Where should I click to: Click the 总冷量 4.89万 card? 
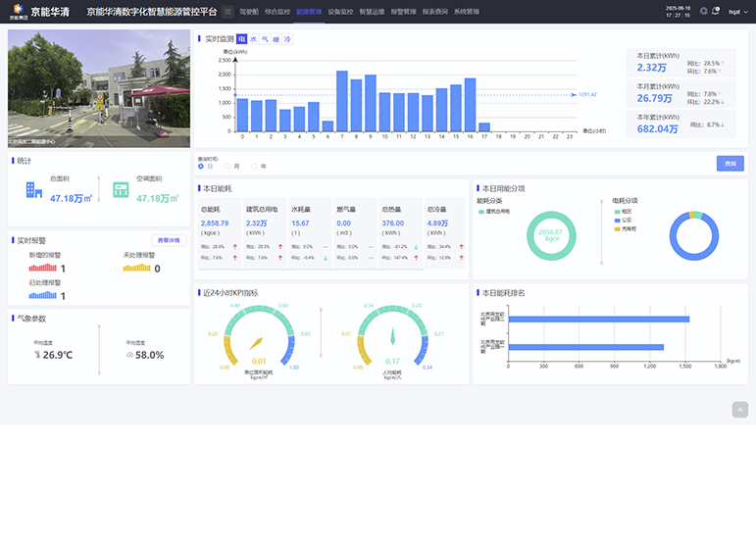(445, 232)
